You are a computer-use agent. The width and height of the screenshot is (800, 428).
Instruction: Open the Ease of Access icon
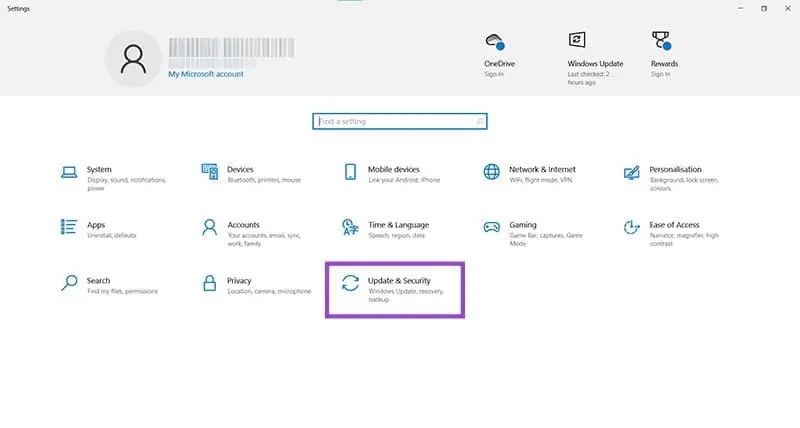[632, 227]
